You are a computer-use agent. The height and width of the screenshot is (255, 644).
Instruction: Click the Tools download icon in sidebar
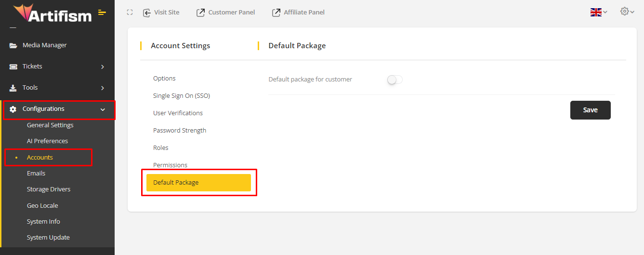click(x=13, y=88)
